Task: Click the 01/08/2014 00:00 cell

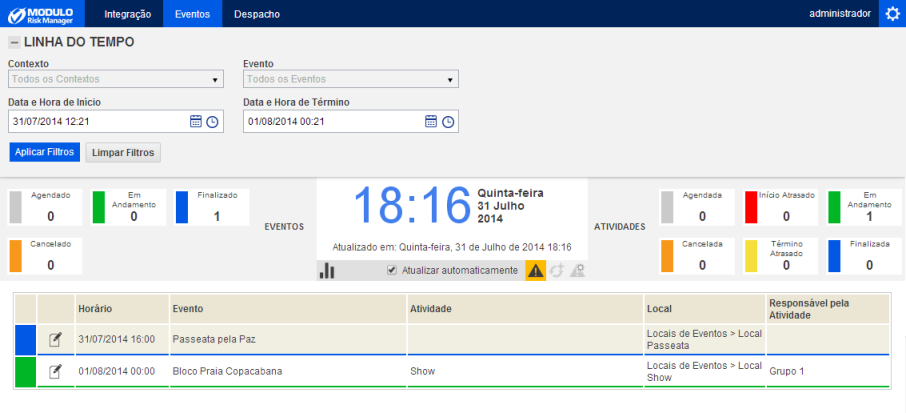Action: click(x=122, y=371)
